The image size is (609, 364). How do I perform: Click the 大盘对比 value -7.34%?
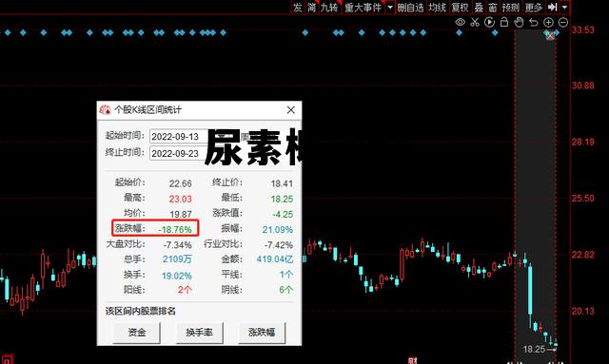[x=178, y=245]
